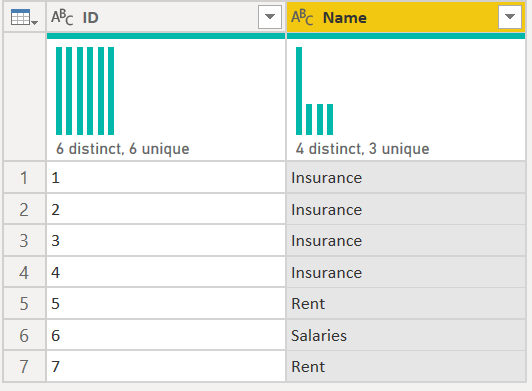
Task: Select row number 7 header
Action: pos(24,366)
